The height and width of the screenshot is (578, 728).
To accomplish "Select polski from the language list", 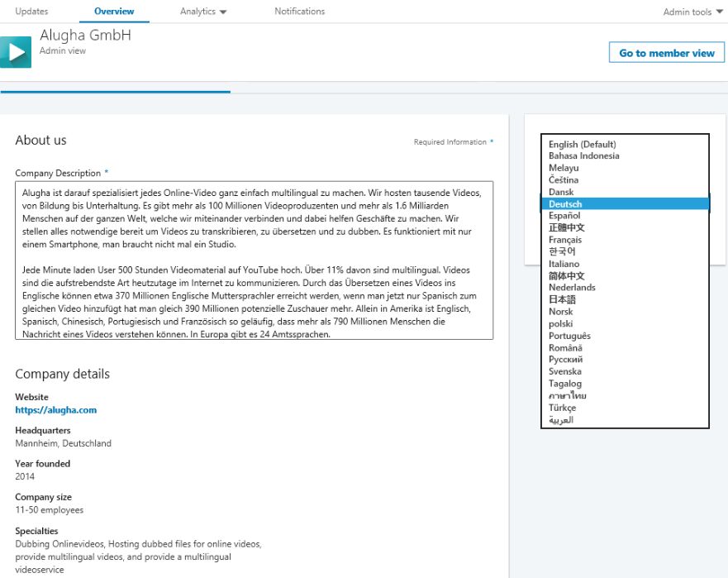I will point(625,323).
